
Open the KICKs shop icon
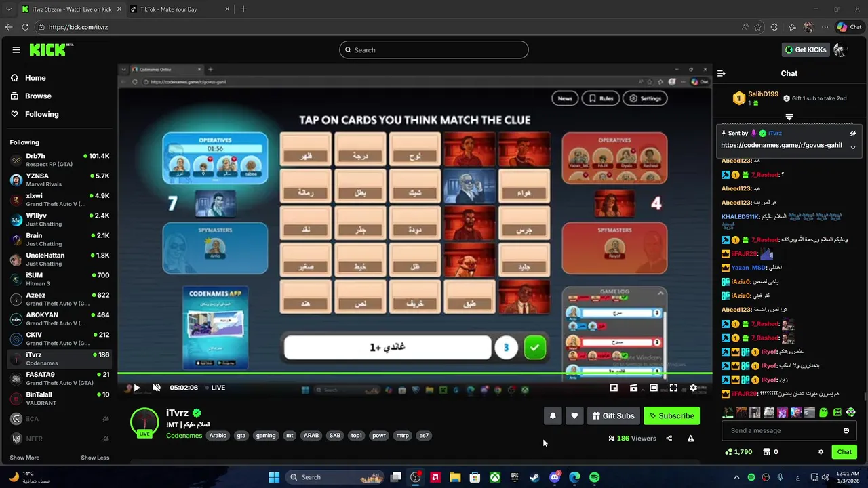[767, 451]
